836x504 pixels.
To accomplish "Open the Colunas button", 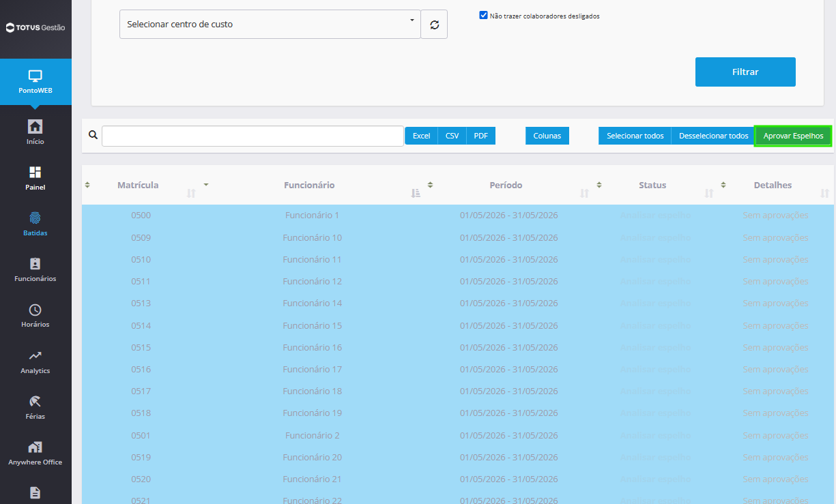I will [547, 136].
